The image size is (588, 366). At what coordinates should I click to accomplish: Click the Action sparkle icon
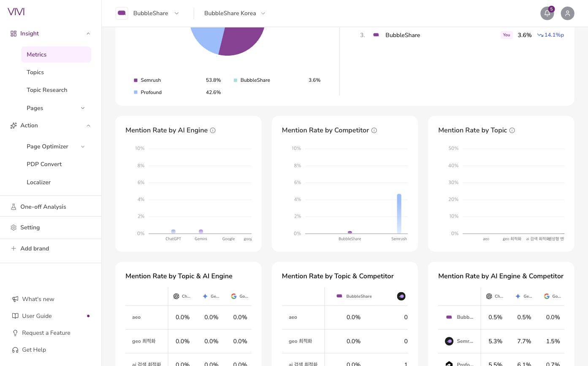pyautogui.click(x=14, y=125)
